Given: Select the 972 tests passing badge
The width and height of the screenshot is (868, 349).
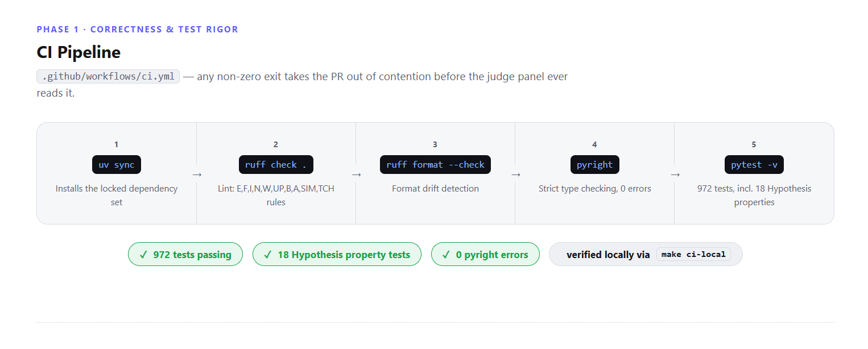Looking at the screenshot, I should click(185, 254).
